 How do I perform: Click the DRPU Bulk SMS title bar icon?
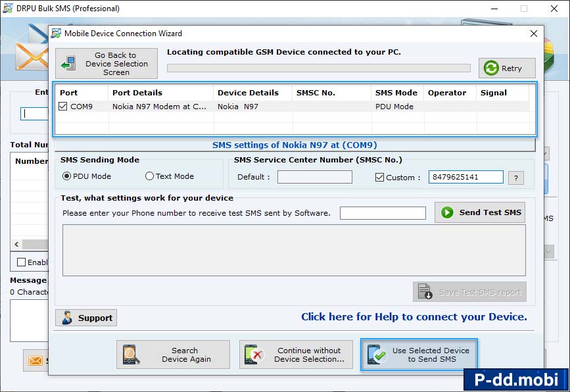pos(8,8)
